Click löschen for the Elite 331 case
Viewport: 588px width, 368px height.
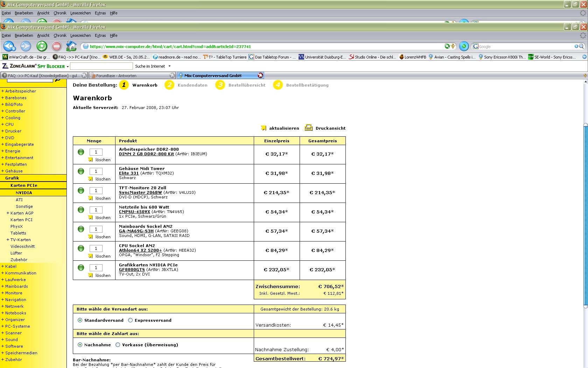103,179
